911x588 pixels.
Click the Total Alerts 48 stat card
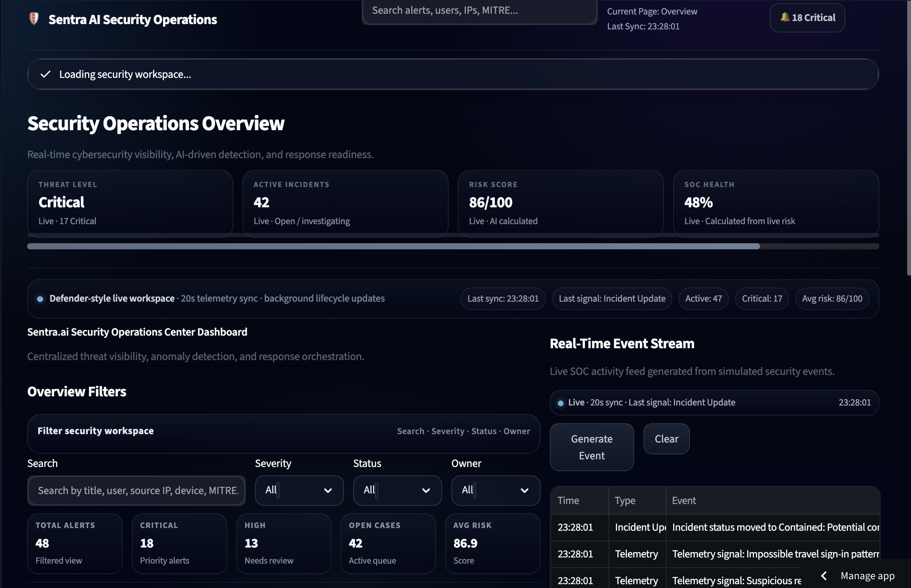click(75, 543)
